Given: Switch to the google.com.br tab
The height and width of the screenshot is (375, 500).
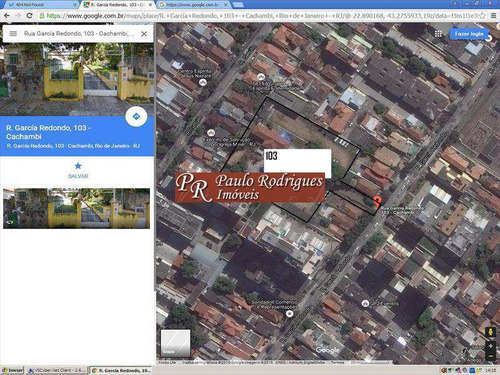Looking at the screenshot, I should [192, 5].
